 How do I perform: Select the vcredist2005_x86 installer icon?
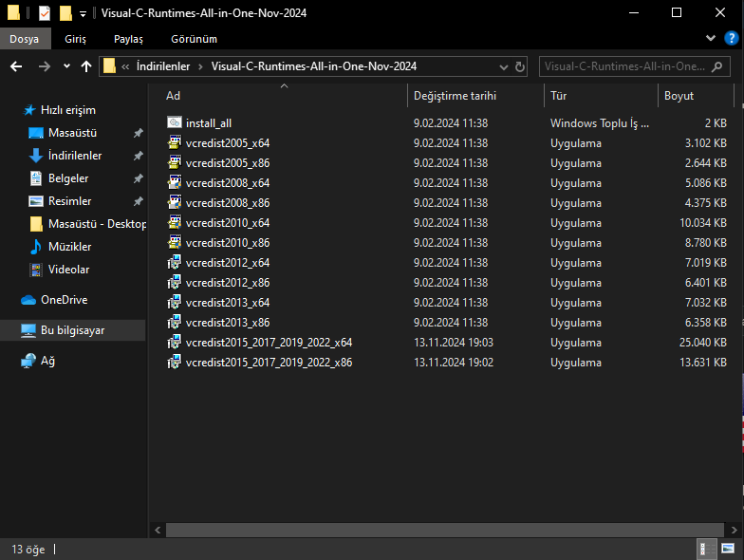coord(175,162)
